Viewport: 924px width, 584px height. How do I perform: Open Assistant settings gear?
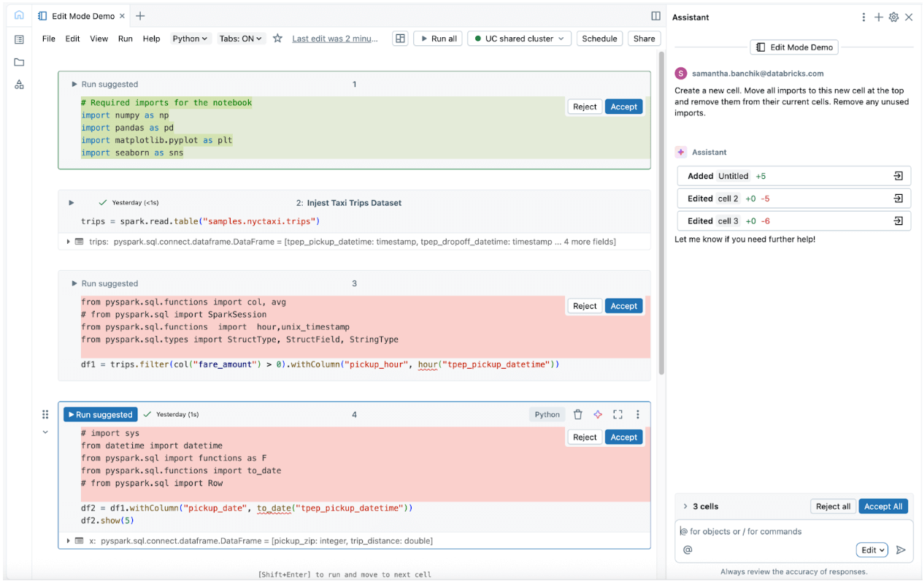893,18
